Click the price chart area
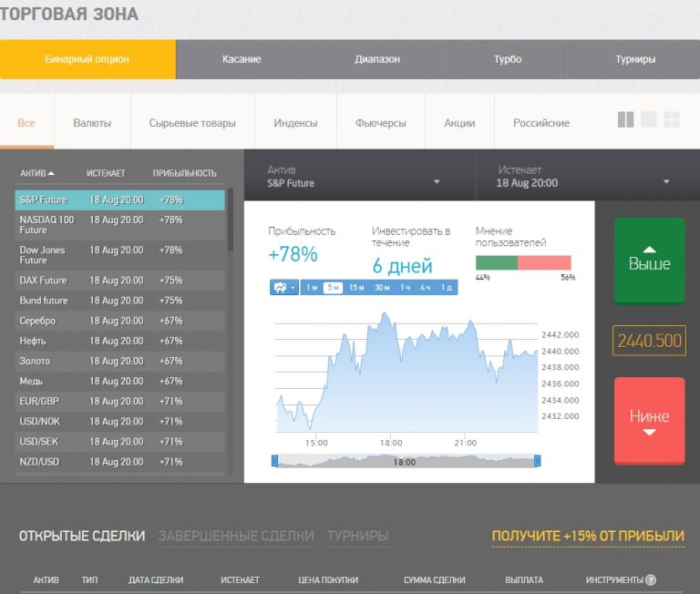This screenshot has height=594, width=700. [x=407, y=373]
